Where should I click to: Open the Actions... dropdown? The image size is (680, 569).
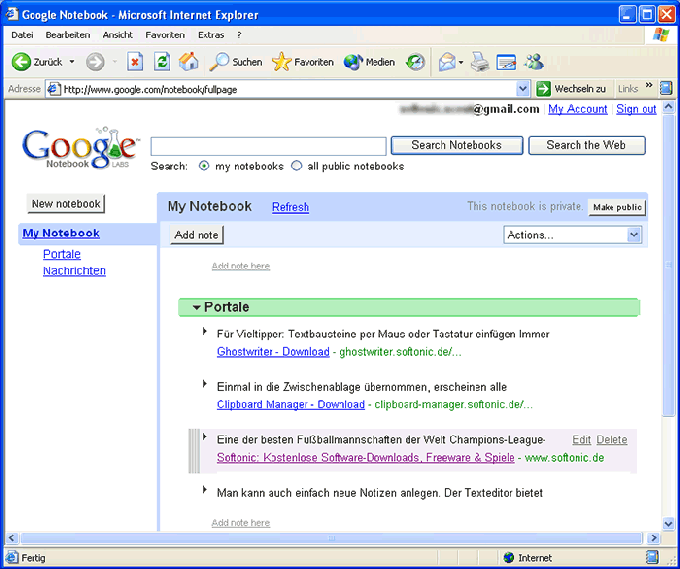tap(572, 235)
